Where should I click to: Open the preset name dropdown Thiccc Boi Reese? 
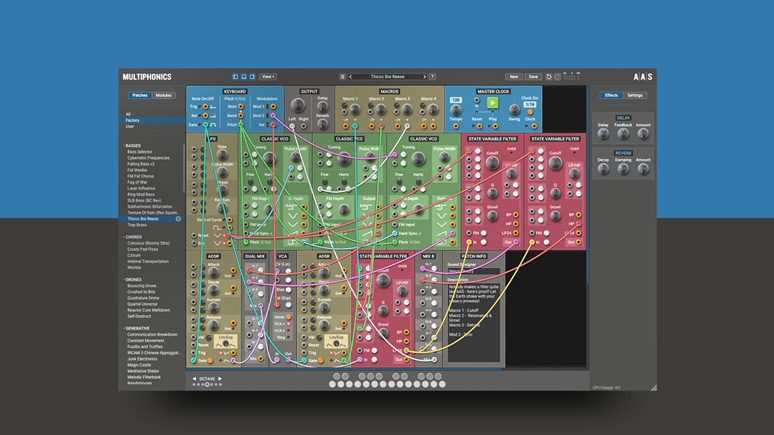tap(387, 76)
